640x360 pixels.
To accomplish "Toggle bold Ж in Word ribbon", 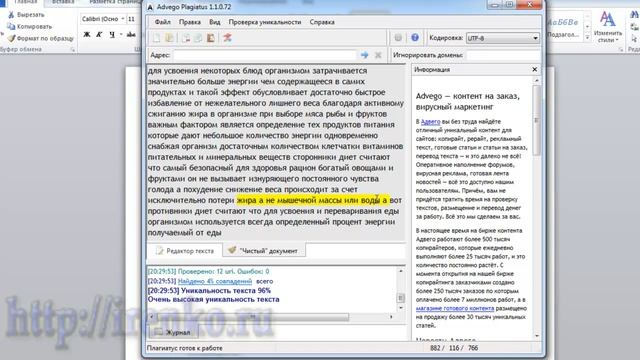I will tap(87, 35).
